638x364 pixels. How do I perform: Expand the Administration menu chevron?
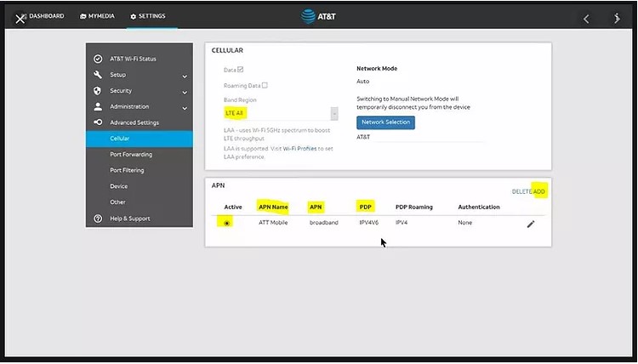(x=185, y=108)
